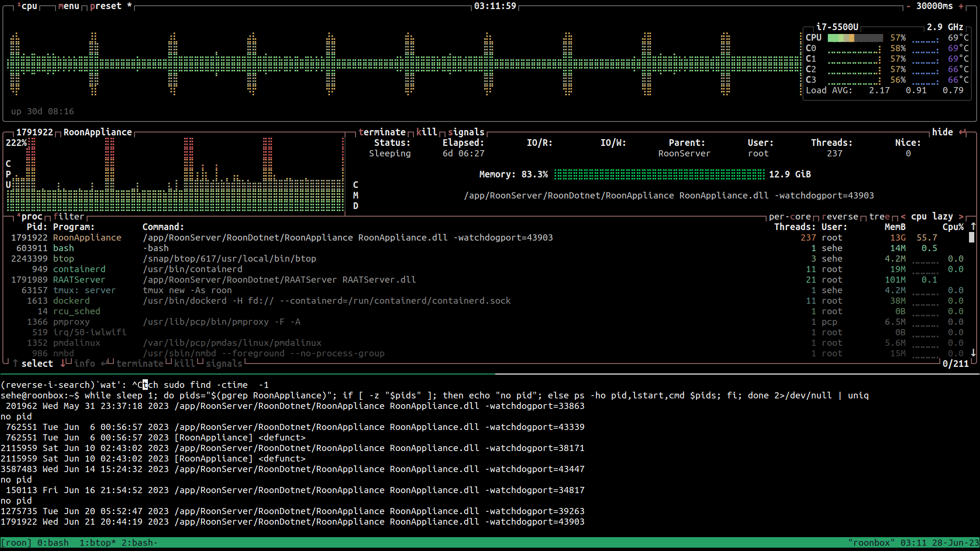The height and width of the screenshot is (551, 980).
Task: Click the "roonbox" host in status bar
Action: (871, 542)
